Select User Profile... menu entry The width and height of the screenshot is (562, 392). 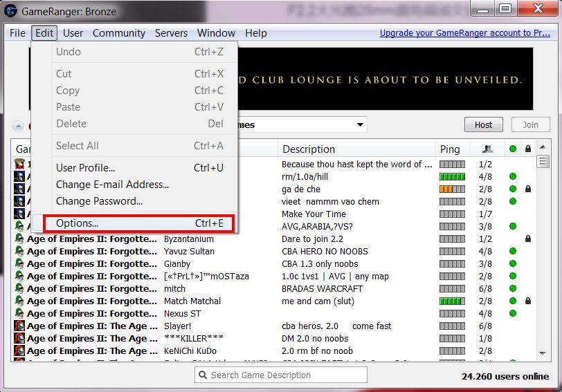click(x=140, y=168)
